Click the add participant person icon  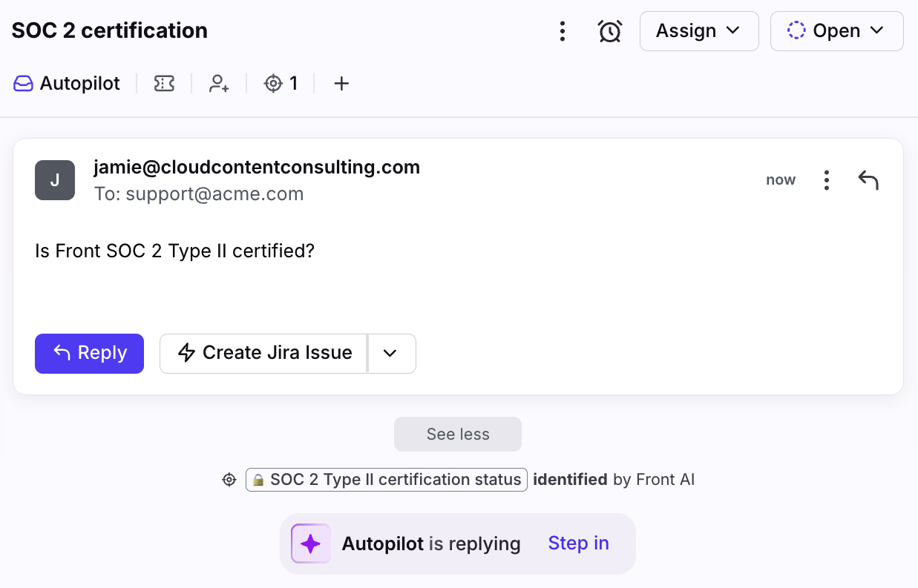[218, 84]
